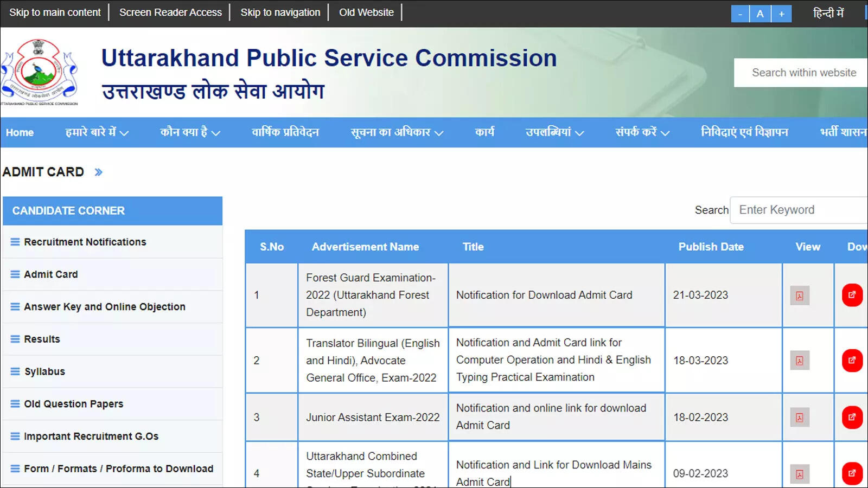Click Notification for Download Admit Card title
This screenshot has height=488, width=868.
[x=544, y=295]
